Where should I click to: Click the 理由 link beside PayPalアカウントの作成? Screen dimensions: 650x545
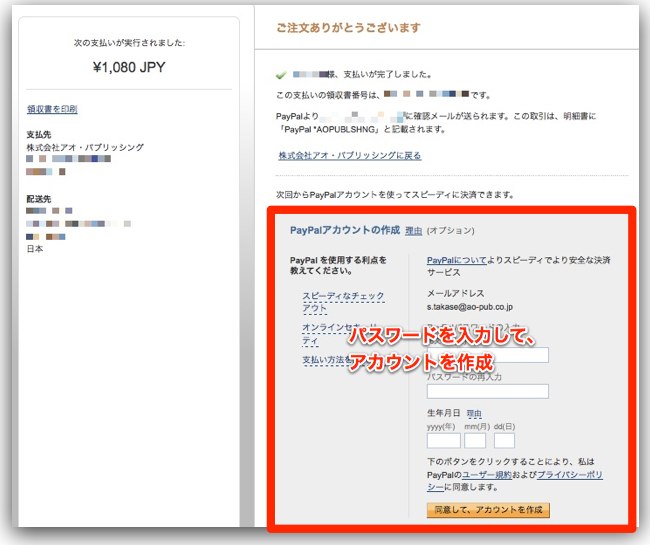[413, 231]
